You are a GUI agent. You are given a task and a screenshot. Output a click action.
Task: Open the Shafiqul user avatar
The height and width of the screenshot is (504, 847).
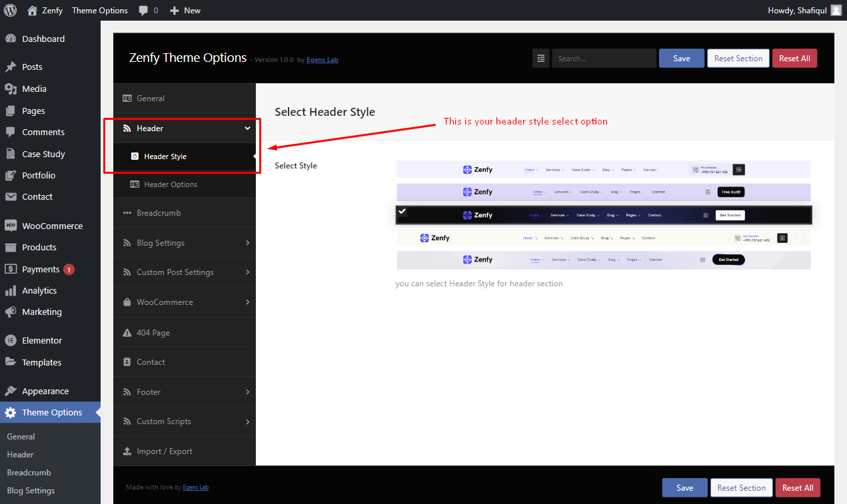tap(836, 10)
